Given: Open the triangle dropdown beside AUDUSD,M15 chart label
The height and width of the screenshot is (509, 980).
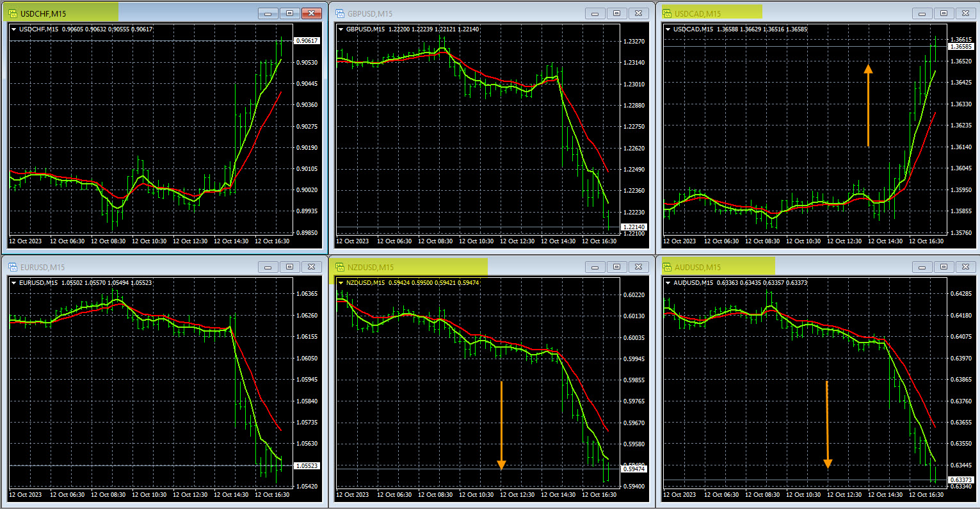Looking at the screenshot, I should (668, 282).
